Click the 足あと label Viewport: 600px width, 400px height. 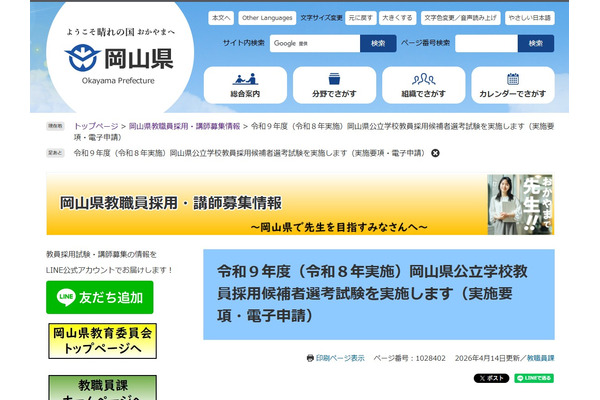click(55, 153)
